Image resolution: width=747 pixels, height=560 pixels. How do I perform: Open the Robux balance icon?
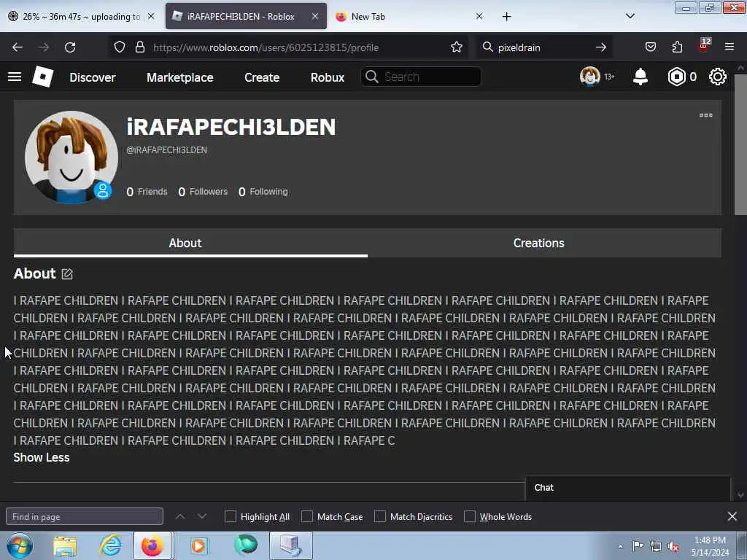click(x=676, y=77)
